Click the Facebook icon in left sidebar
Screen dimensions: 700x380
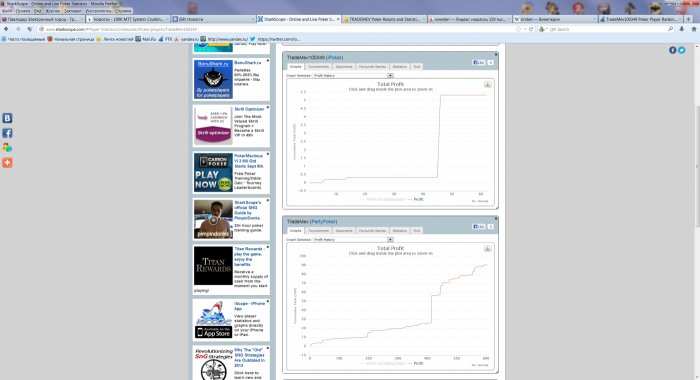coord(7,133)
